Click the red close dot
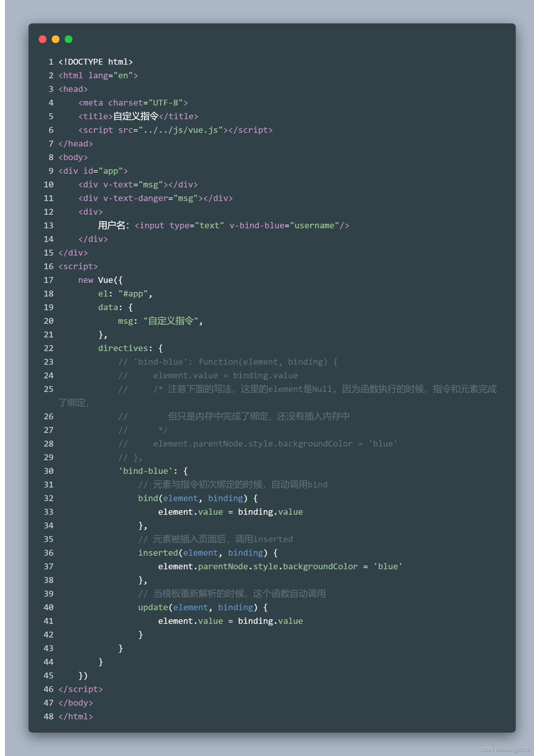The image size is (534, 756). (43, 39)
